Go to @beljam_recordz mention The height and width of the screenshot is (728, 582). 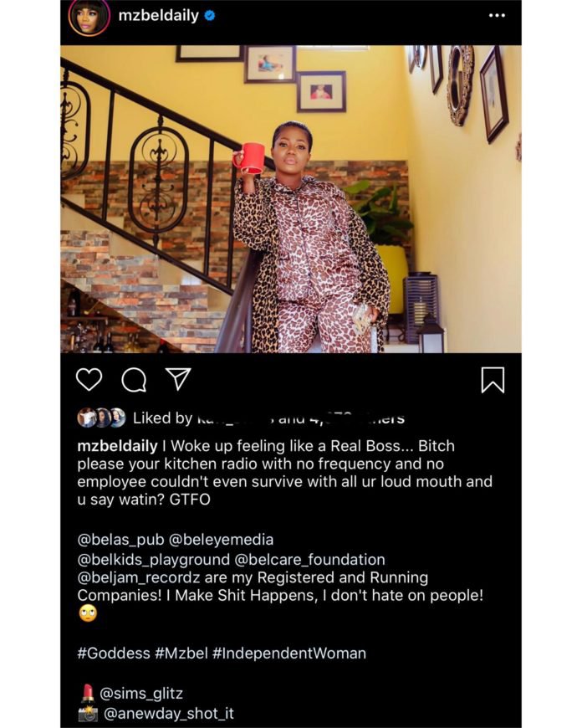[x=139, y=578]
